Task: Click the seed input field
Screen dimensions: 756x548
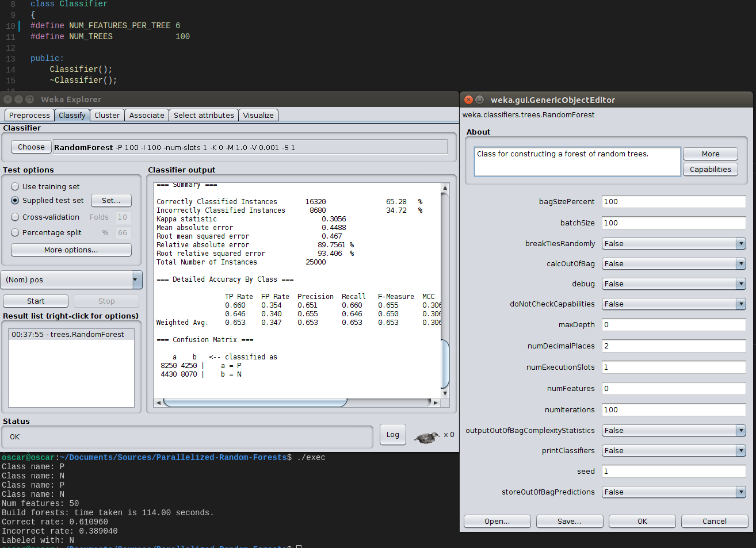Action: [x=674, y=471]
